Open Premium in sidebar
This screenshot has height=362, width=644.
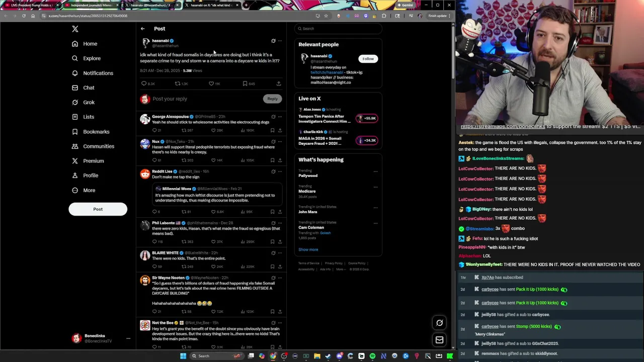tap(88, 161)
